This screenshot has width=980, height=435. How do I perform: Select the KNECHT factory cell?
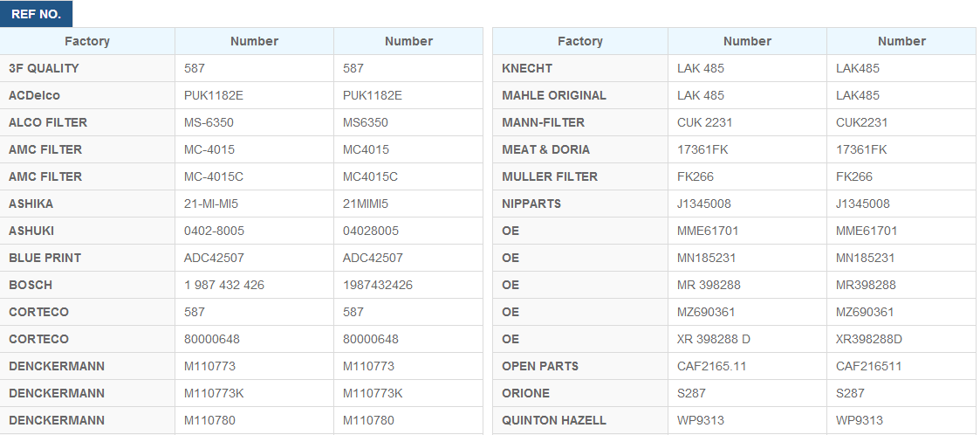tap(527, 68)
